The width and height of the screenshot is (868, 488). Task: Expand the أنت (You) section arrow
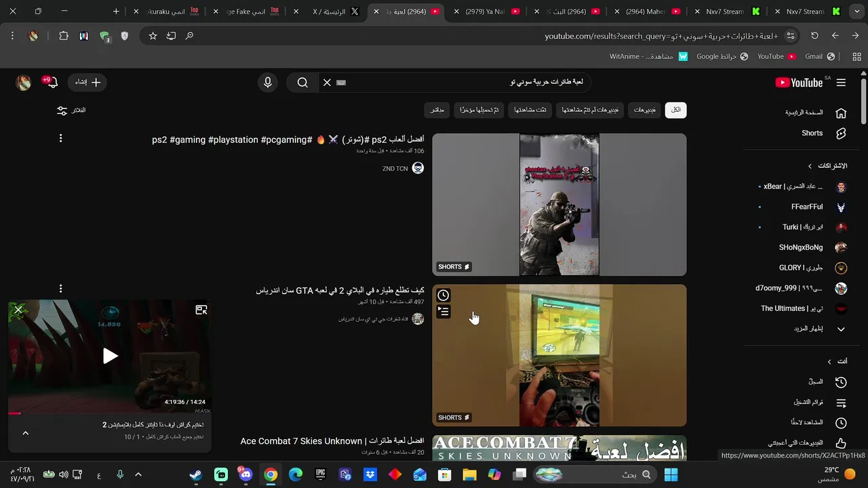coord(829,362)
